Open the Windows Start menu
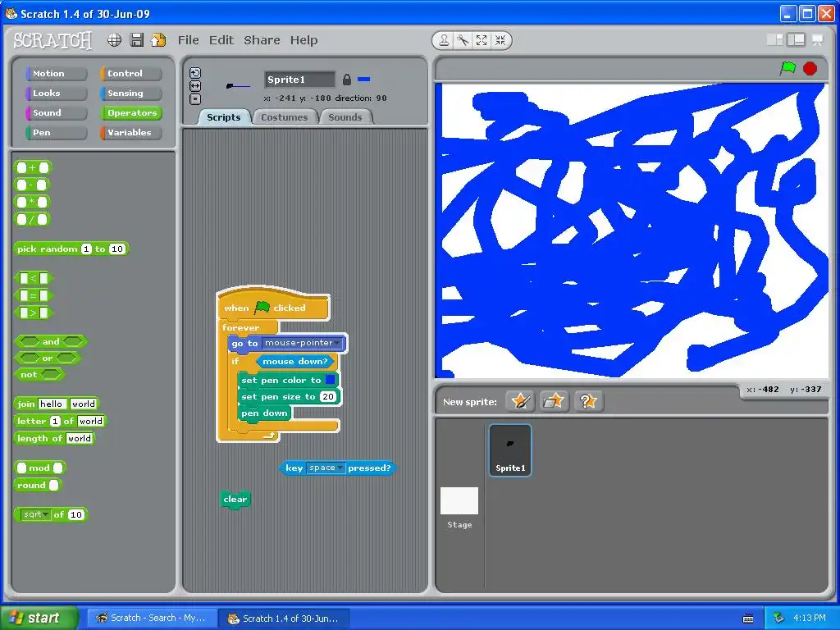The height and width of the screenshot is (630, 840). point(39,618)
